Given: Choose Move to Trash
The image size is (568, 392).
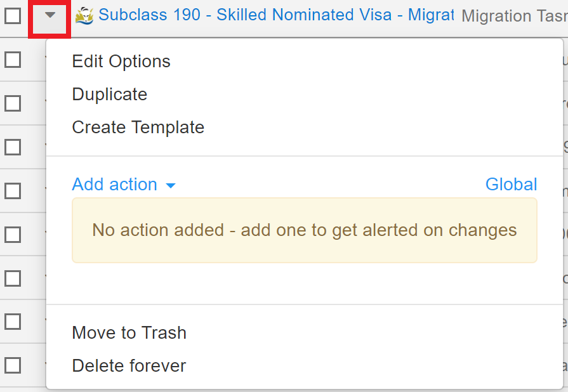Looking at the screenshot, I should [x=129, y=332].
